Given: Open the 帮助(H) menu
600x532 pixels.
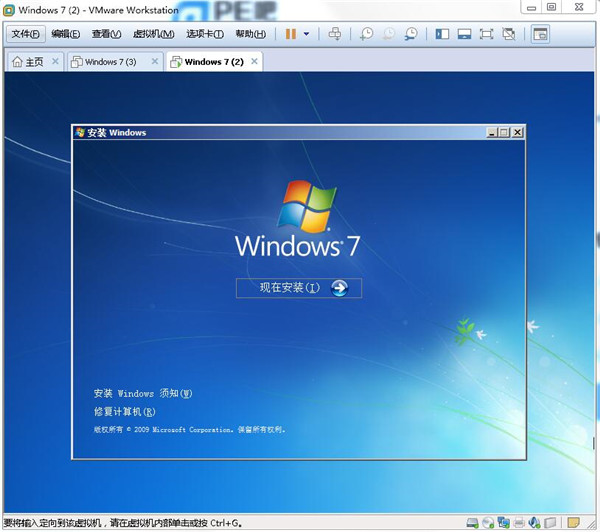Looking at the screenshot, I should (251, 34).
